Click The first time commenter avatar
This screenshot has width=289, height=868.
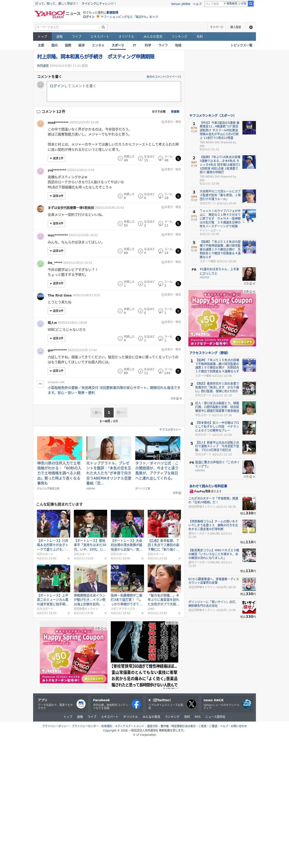coord(40,297)
